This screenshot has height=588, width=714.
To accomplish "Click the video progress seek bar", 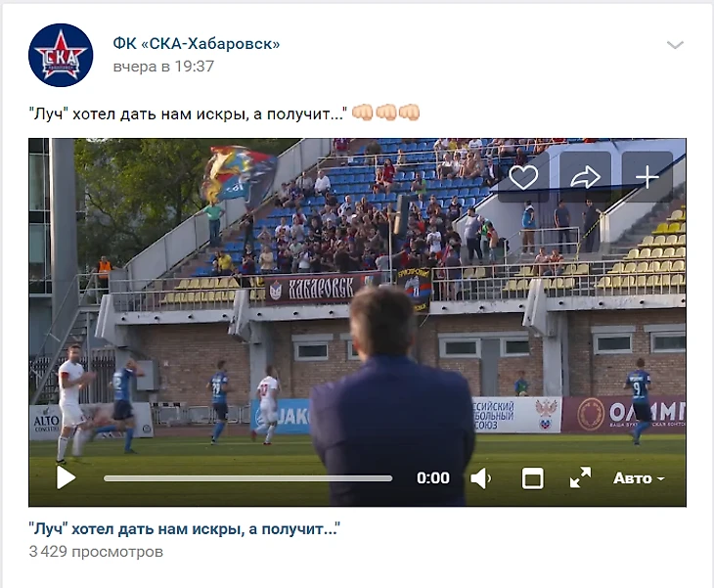I will [247, 478].
